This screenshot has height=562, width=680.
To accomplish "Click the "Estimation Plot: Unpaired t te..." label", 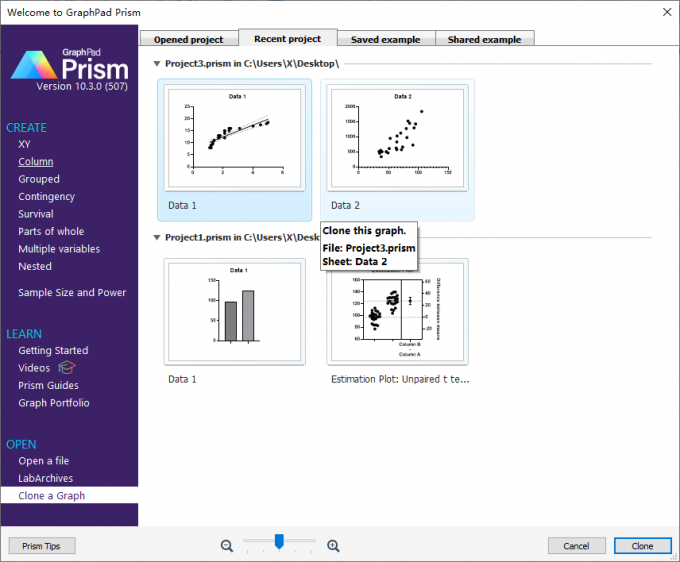I will 400,379.
